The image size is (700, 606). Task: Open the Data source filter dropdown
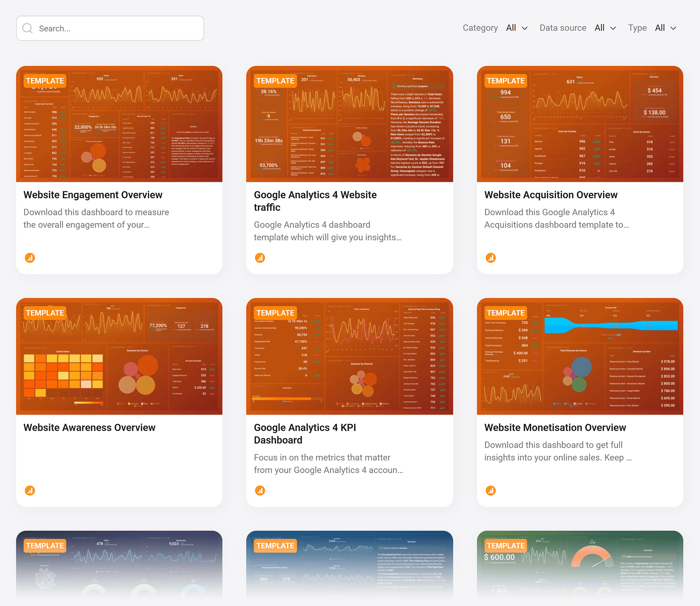tap(605, 28)
